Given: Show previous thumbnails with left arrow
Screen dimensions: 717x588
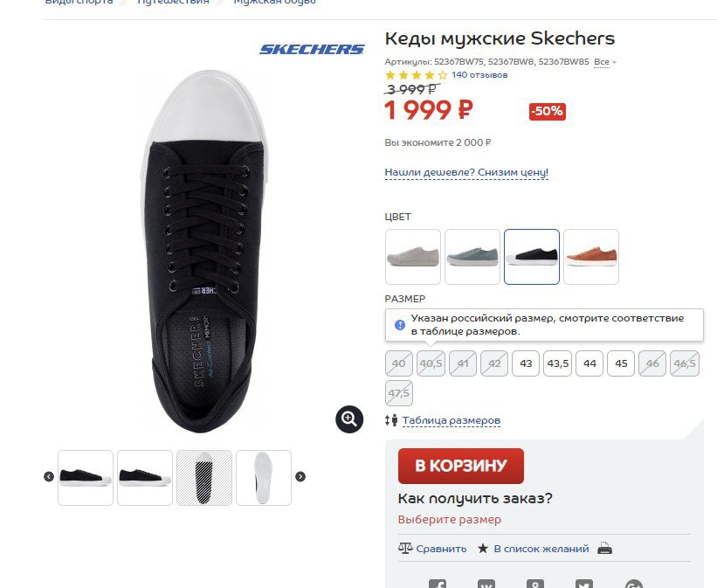Looking at the screenshot, I should coord(49,477).
